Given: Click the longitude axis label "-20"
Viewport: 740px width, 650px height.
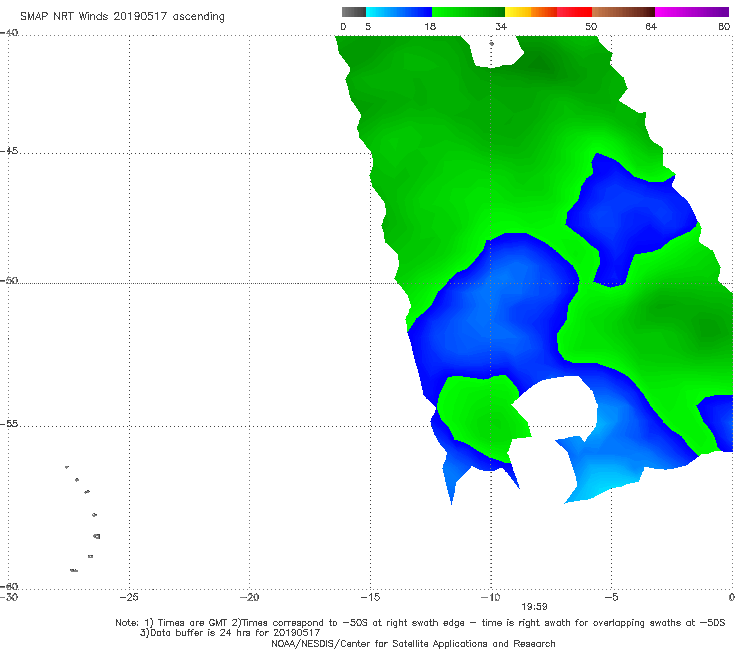Looking at the screenshot, I should pyautogui.click(x=249, y=598).
